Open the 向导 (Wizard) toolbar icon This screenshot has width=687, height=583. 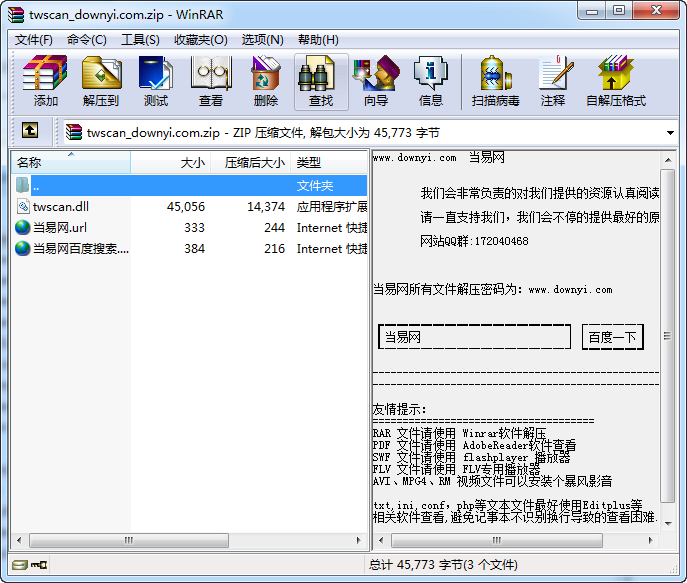376,73
